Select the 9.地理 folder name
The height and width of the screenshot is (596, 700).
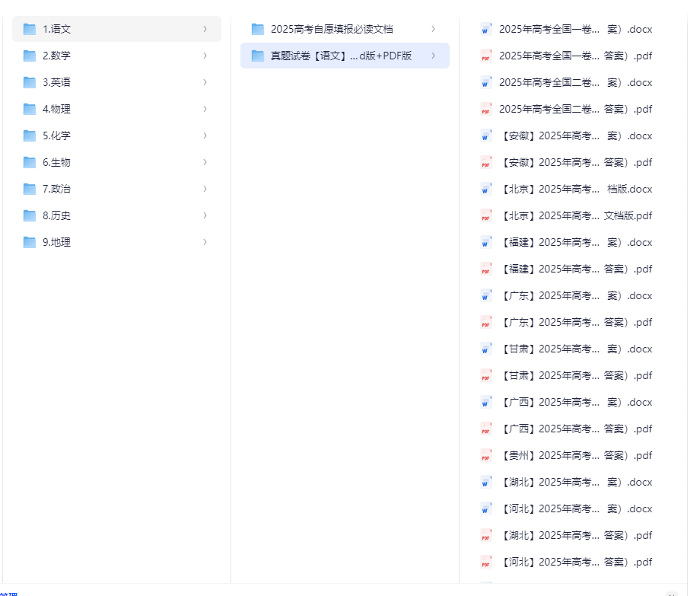point(57,242)
